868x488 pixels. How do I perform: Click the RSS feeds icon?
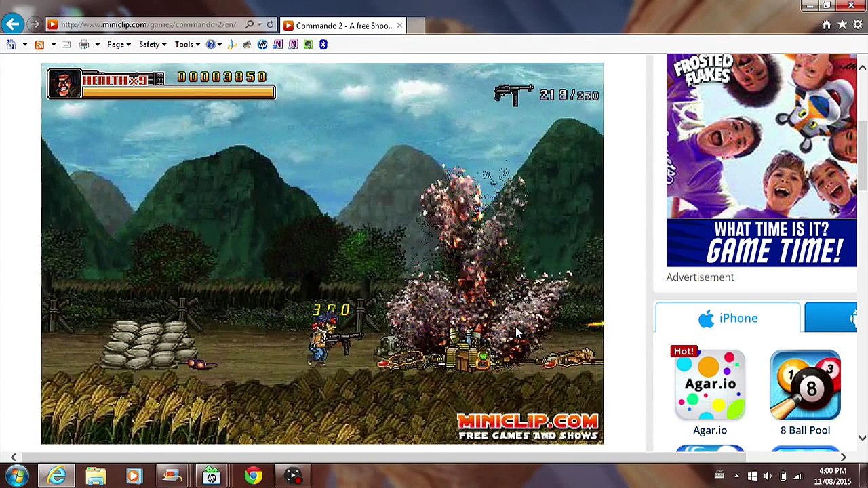39,45
